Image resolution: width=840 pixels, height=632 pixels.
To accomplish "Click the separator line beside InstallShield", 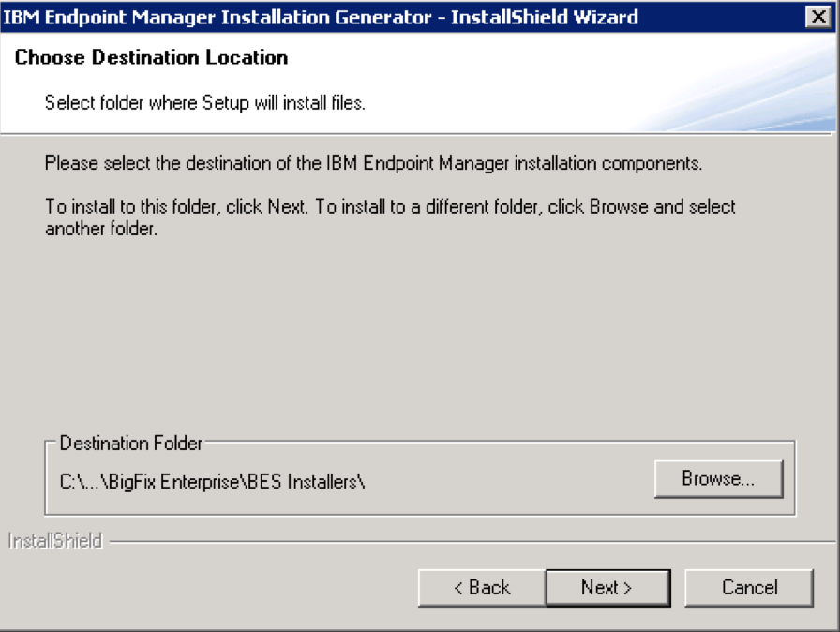I will 469,541.
